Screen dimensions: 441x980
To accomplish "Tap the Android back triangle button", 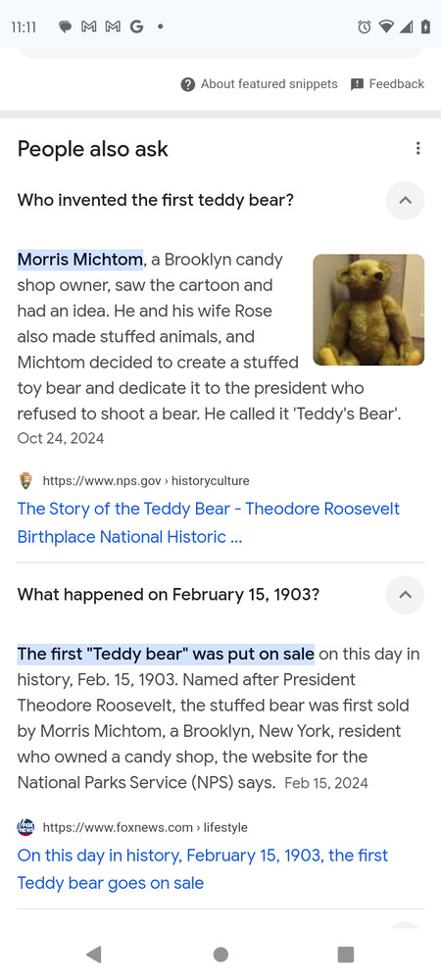I will click(x=94, y=955).
